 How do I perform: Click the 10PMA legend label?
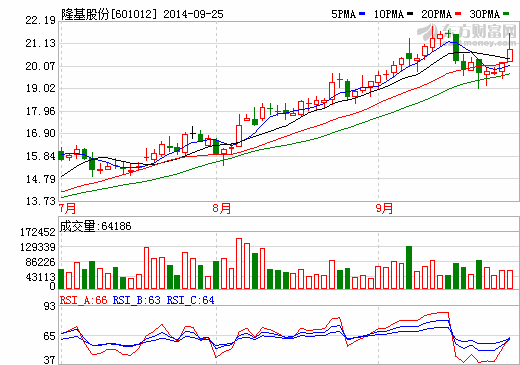point(389,14)
